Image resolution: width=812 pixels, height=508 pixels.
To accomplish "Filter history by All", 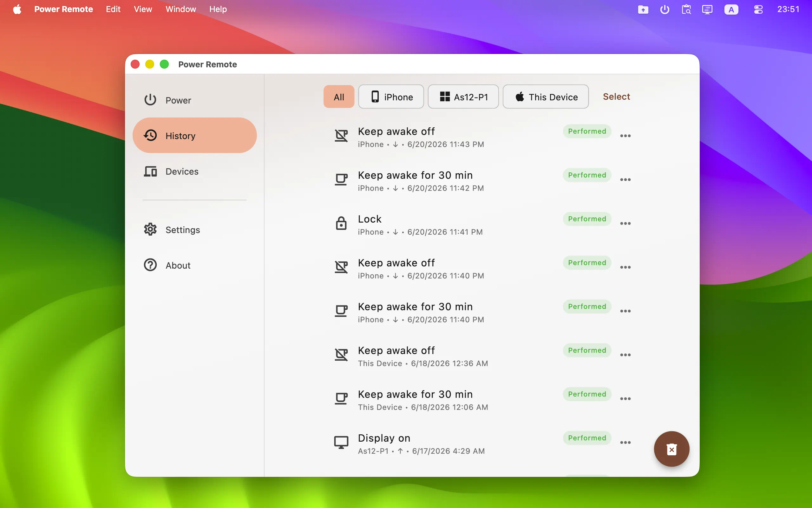I will click(x=339, y=97).
